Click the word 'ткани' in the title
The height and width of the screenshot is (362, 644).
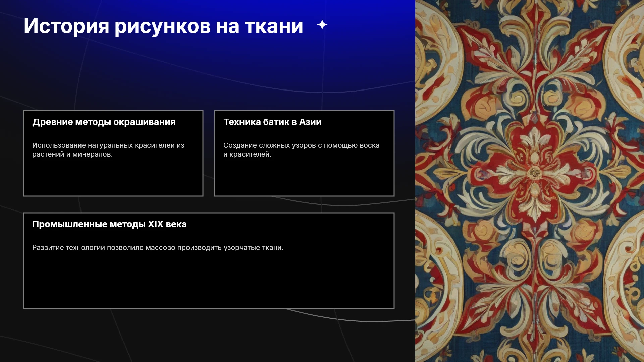coord(274,26)
